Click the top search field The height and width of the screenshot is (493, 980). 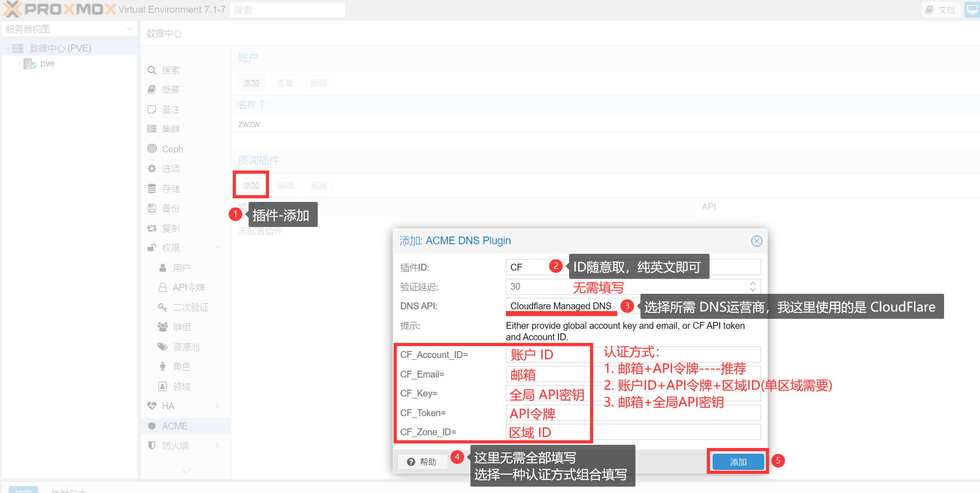click(287, 10)
